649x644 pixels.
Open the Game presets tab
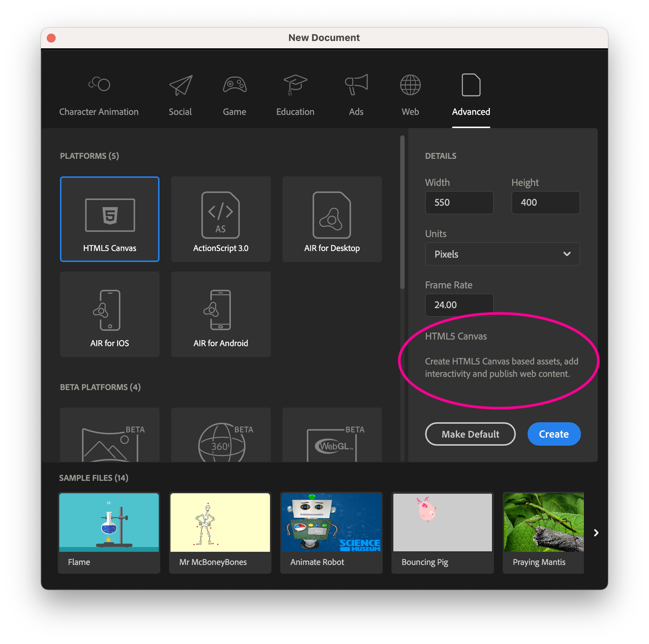pos(235,95)
